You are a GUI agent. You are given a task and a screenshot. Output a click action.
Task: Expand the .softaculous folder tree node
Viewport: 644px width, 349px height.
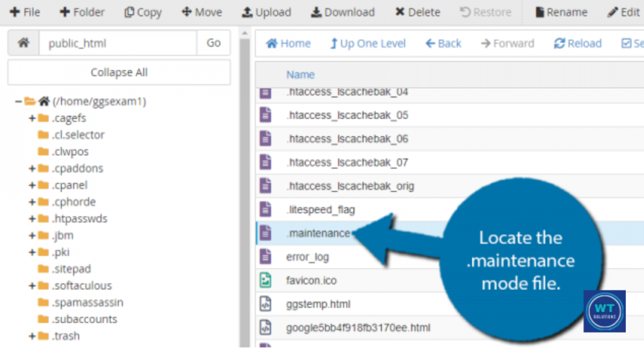point(31,286)
